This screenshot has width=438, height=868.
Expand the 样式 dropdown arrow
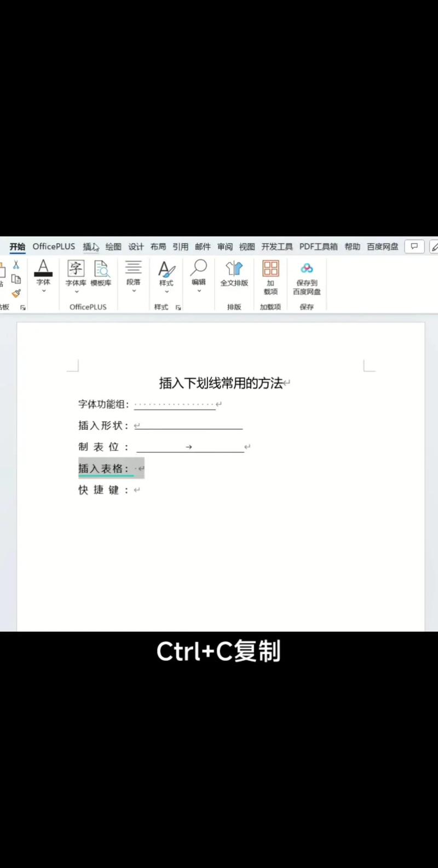coord(166,292)
